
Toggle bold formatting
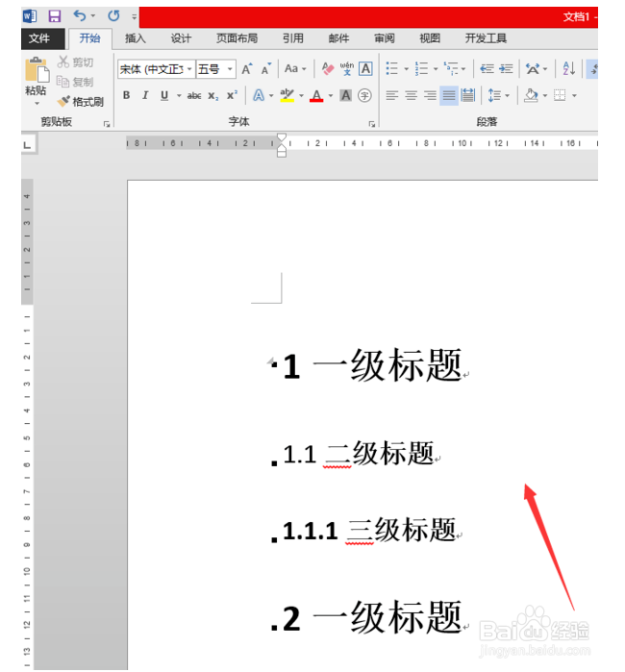tap(127, 95)
